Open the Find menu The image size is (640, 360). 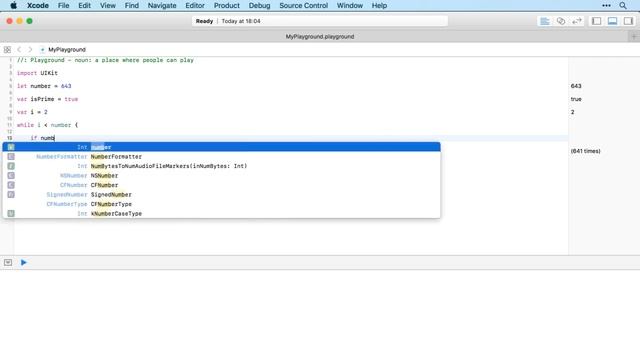[131, 6]
